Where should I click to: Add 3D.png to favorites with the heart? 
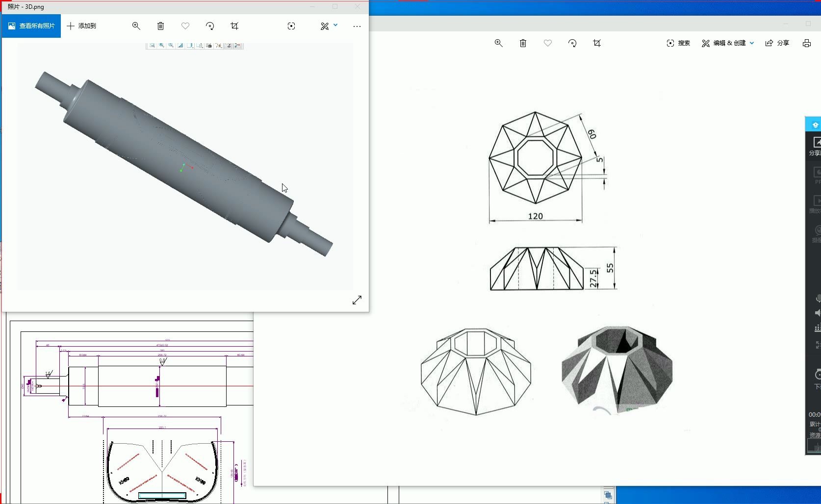[185, 26]
